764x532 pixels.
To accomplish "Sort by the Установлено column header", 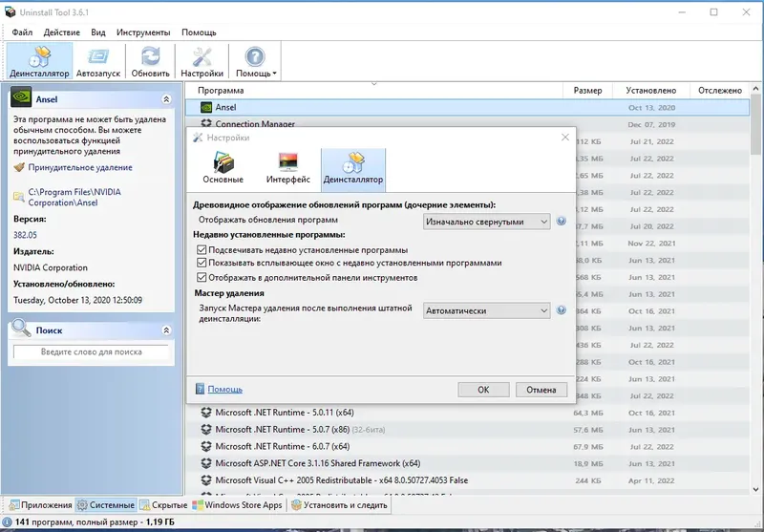I will pos(651,90).
